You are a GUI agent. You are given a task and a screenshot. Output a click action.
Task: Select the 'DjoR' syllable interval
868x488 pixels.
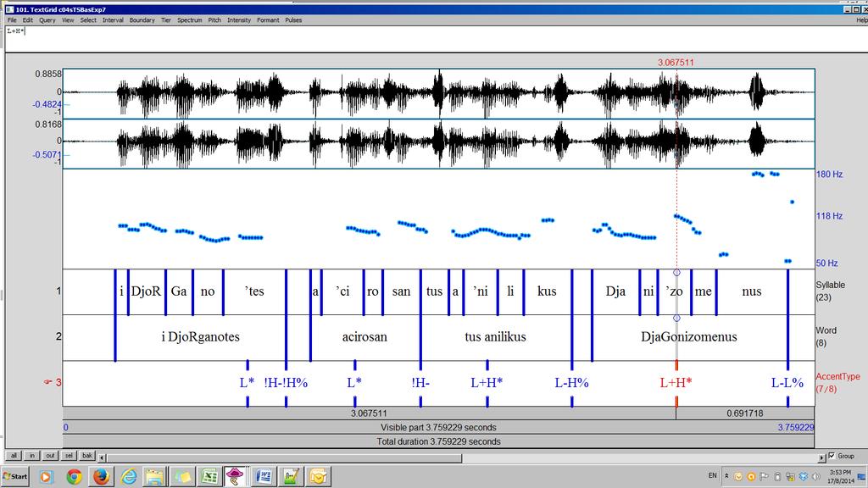(147, 291)
